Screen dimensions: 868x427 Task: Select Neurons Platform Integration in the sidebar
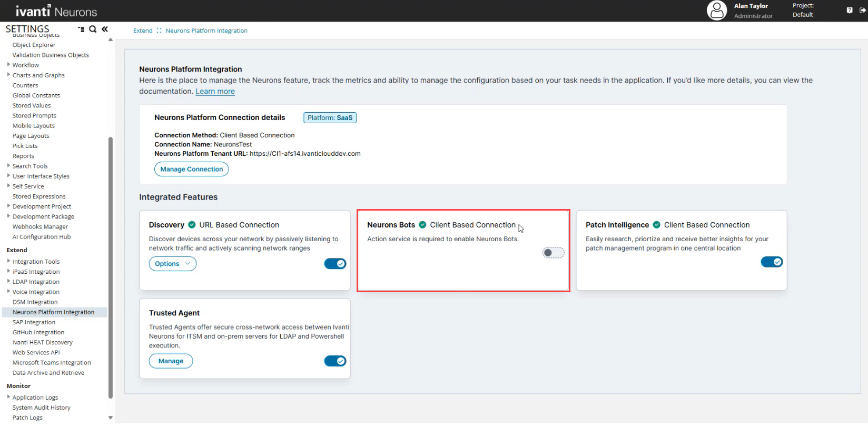pyautogui.click(x=53, y=312)
